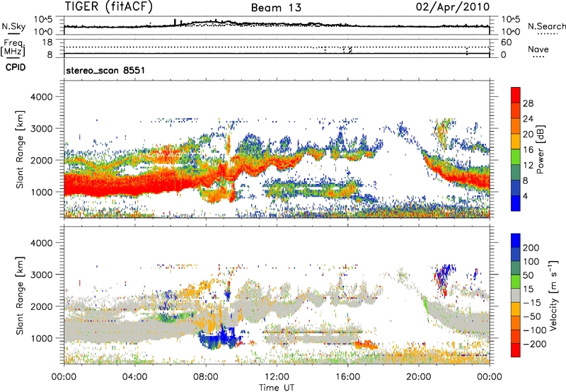Click the 'Slant Range [km]' label of power panel

(x=20, y=149)
